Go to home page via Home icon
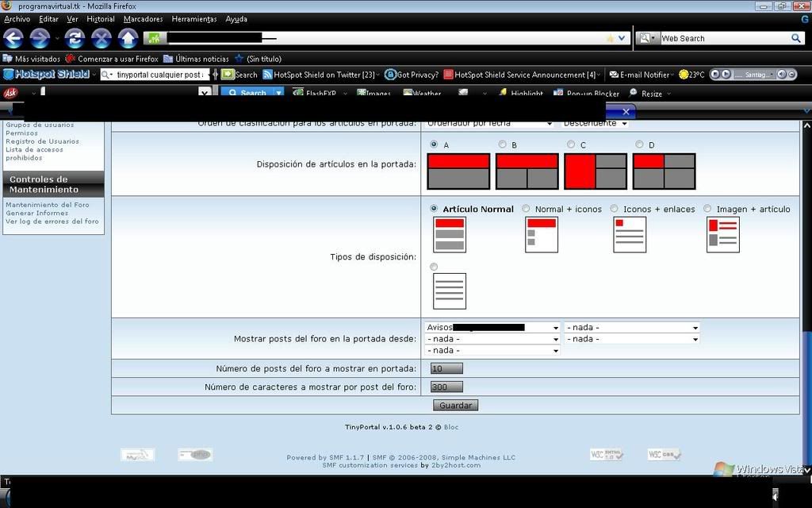812x508 pixels. click(x=128, y=38)
